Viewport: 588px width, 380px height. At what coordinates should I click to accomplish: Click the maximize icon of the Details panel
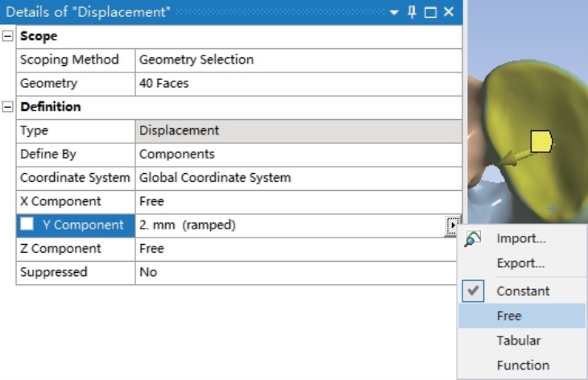click(430, 12)
